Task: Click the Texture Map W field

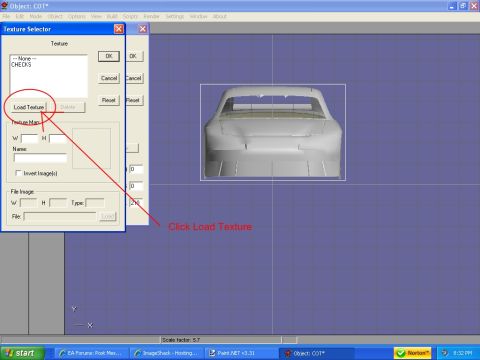Action: click(30, 138)
